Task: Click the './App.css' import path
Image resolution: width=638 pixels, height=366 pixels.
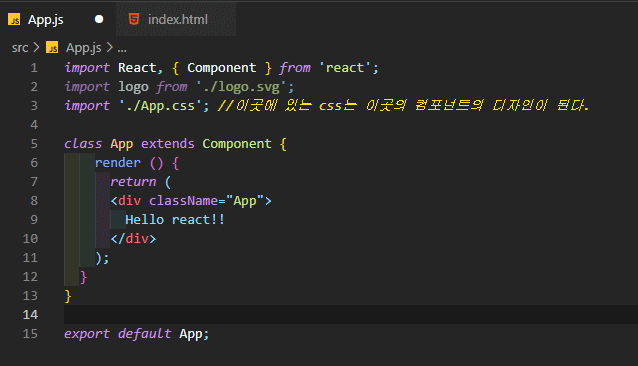Action: coord(160,106)
